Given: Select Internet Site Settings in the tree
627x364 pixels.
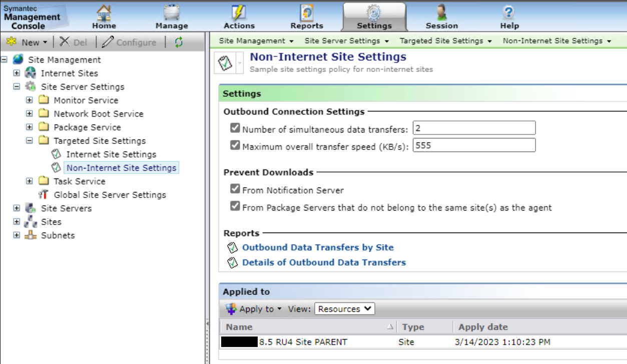Looking at the screenshot, I should [x=111, y=154].
